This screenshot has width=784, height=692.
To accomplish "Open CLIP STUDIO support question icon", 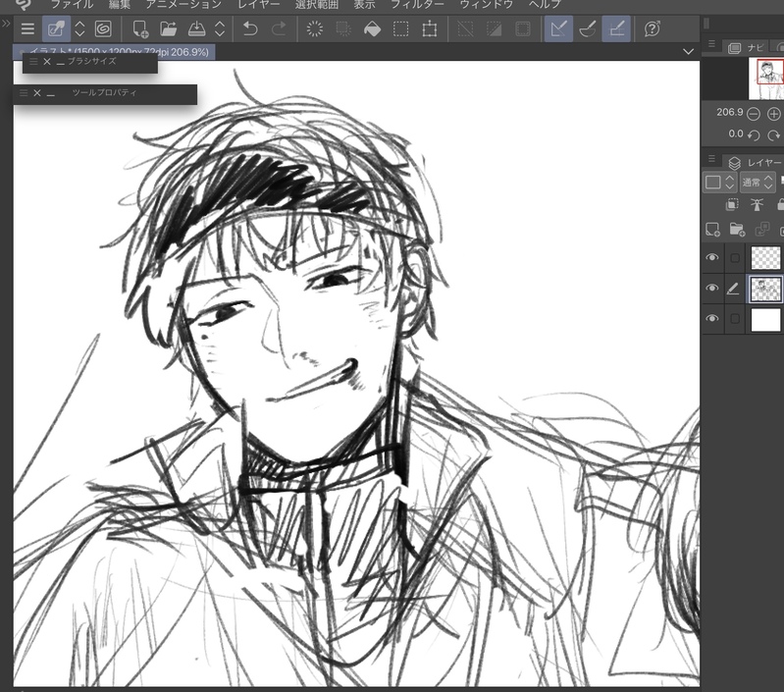I will [x=652, y=29].
